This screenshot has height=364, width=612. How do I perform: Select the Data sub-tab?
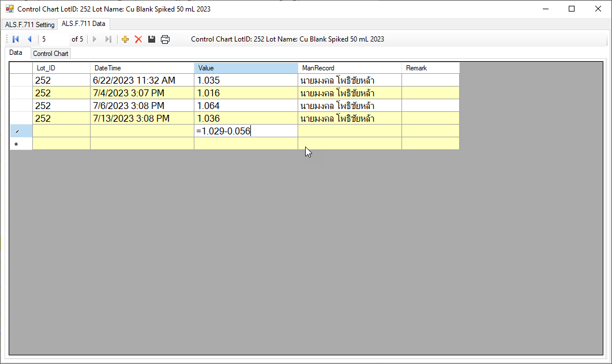pyautogui.click(x=16, y=53)
